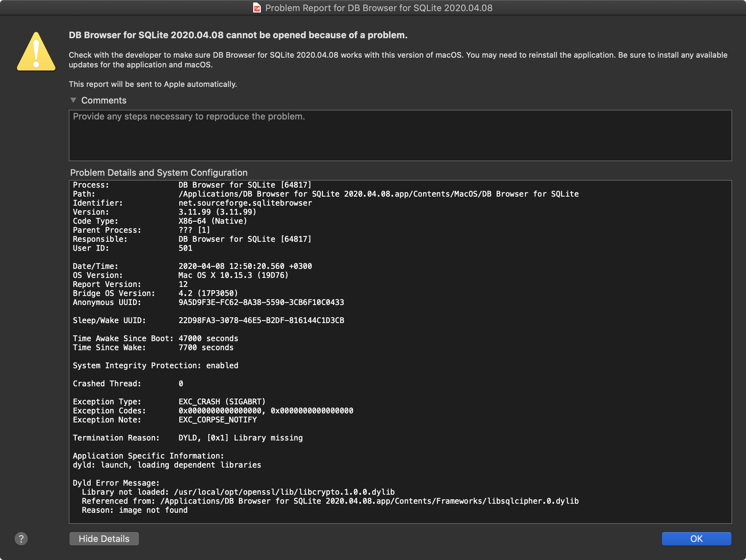Click the 'System Integrity Protection: enabled' line
The image size is (746, 560).
point(156,365)
